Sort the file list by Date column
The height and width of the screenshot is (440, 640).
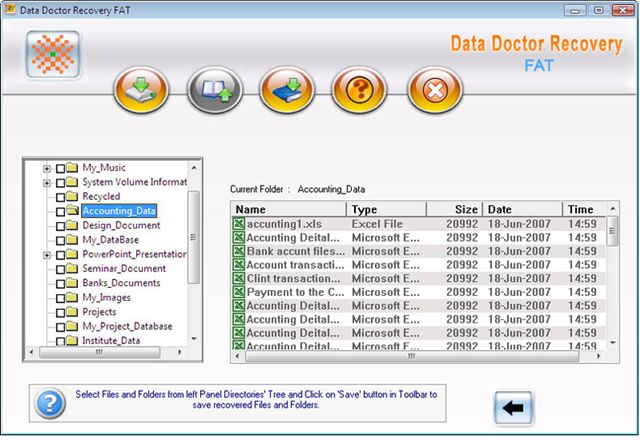522,209
